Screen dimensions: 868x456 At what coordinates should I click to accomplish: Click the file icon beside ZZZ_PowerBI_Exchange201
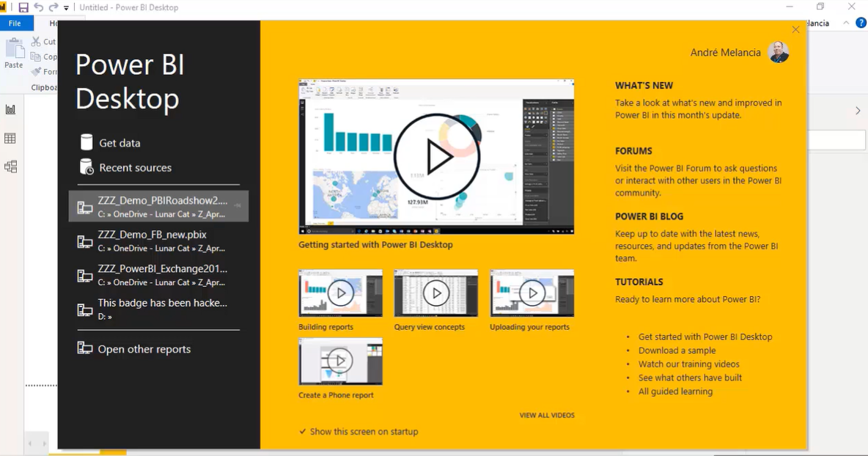point(85,275)
